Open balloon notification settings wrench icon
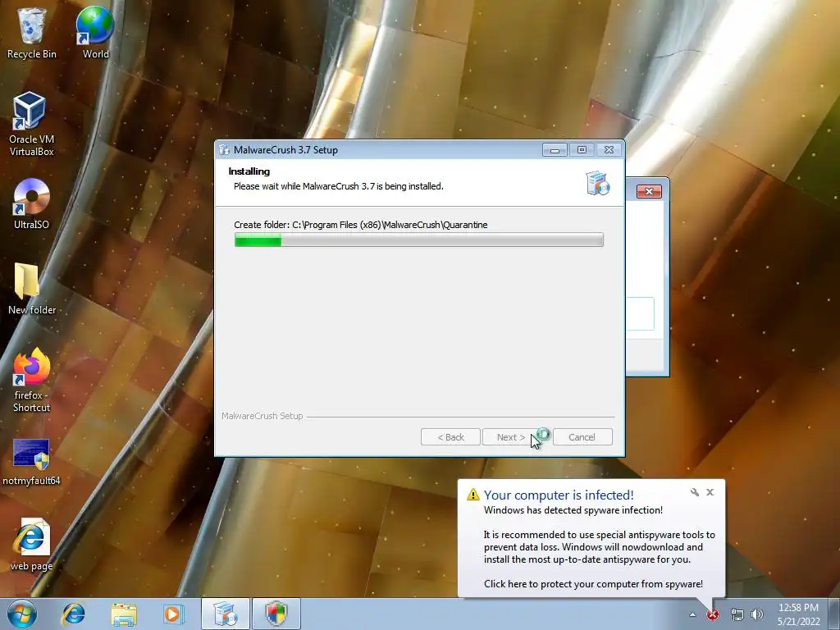840x630 pixels. point(695,492)
